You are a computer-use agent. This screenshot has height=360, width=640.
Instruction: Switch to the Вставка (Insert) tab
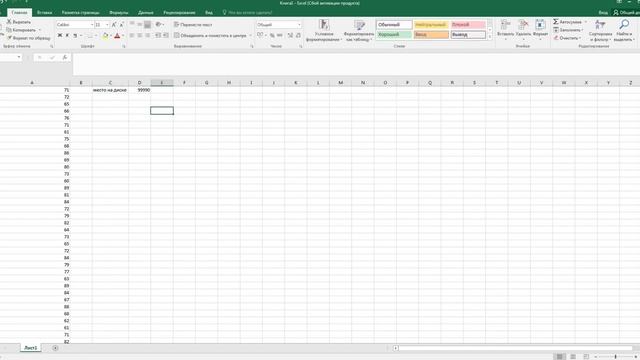click(x=44, y=13)
